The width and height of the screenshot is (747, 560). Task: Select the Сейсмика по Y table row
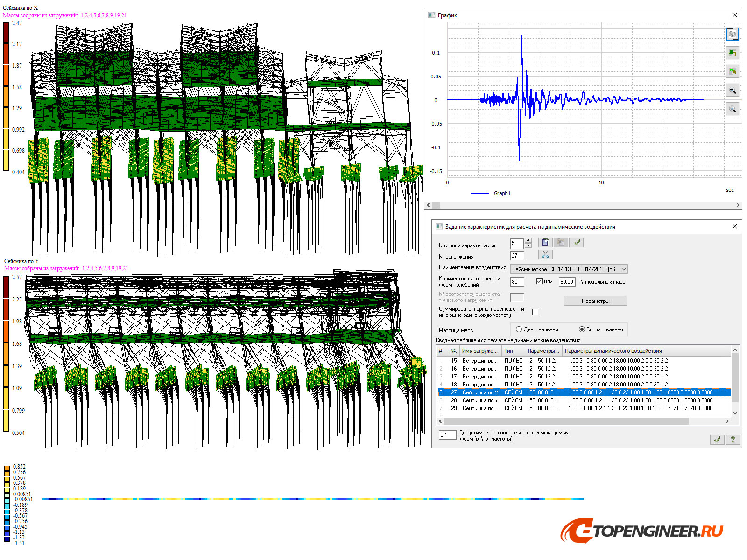pos(480,400)
